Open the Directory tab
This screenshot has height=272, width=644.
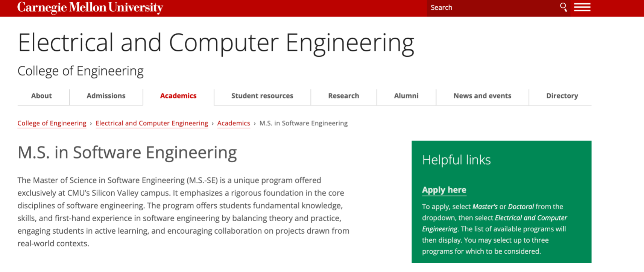562,96
